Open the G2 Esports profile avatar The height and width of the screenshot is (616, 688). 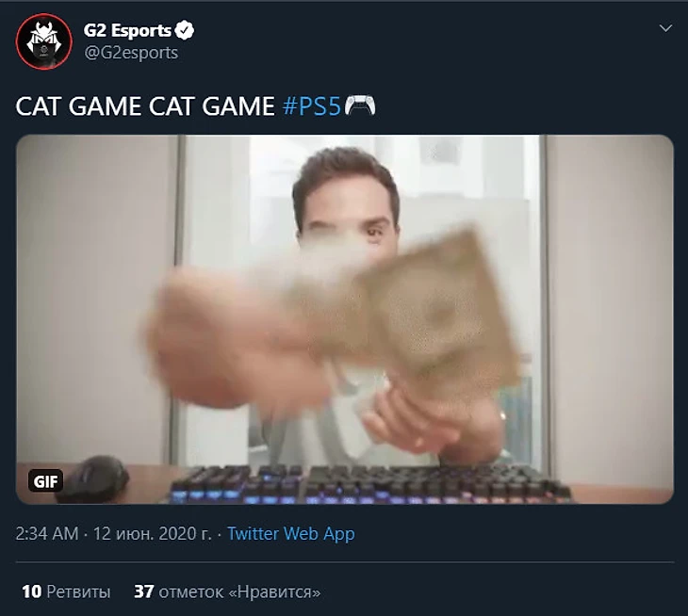44,41
